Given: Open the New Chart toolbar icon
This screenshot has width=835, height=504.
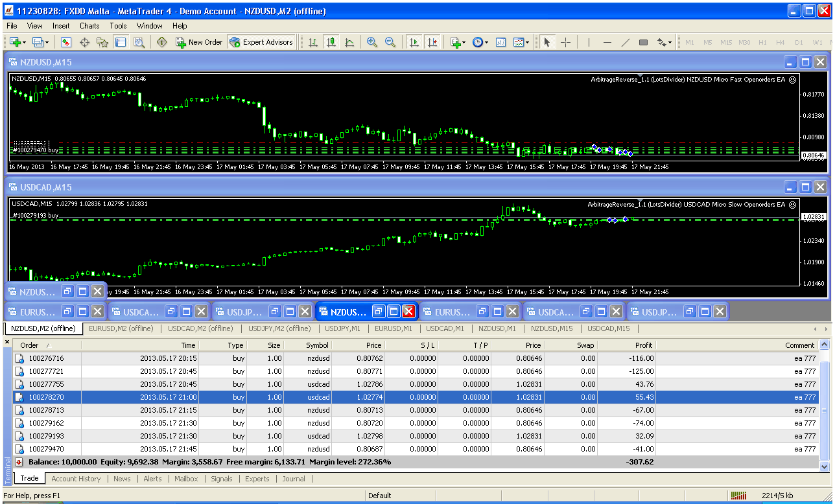Looking at the screenshot, I should (15, 42).
